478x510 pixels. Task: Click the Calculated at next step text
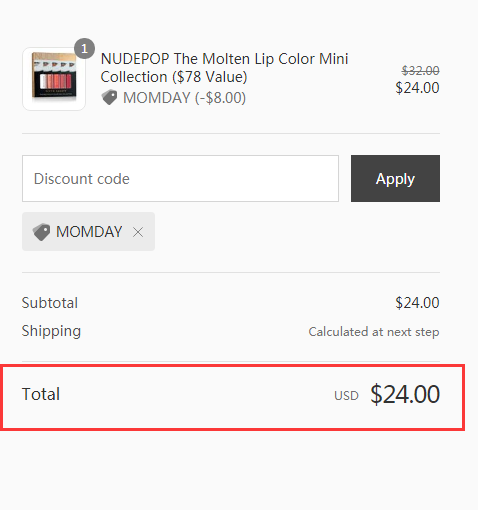[x=374, y=332]
